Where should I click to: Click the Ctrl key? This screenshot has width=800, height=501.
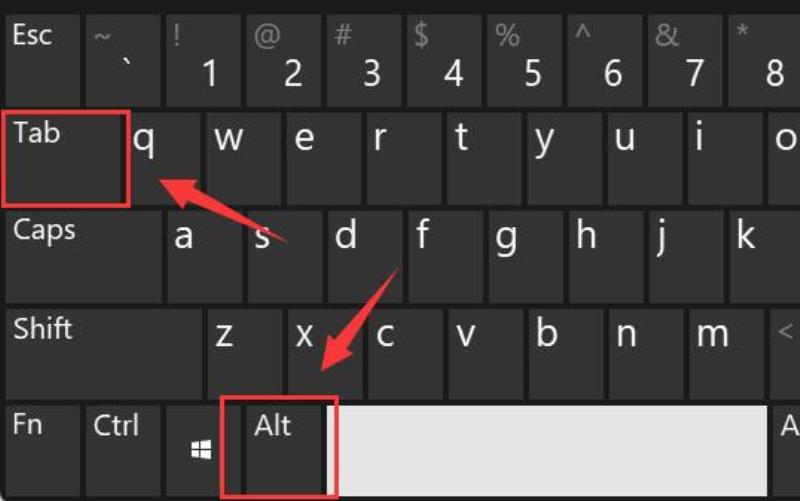[123, 450]
